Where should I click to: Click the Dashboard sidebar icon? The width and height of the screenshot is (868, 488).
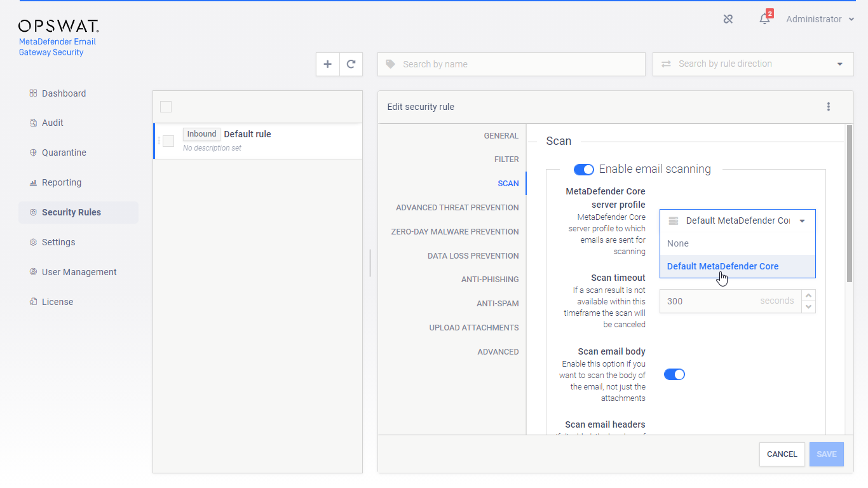33,93
